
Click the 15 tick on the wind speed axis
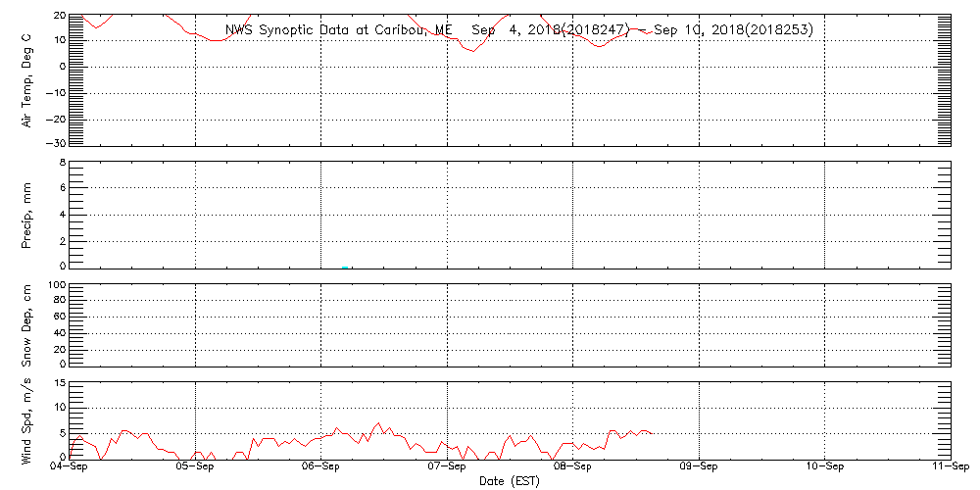pos(58,383)
